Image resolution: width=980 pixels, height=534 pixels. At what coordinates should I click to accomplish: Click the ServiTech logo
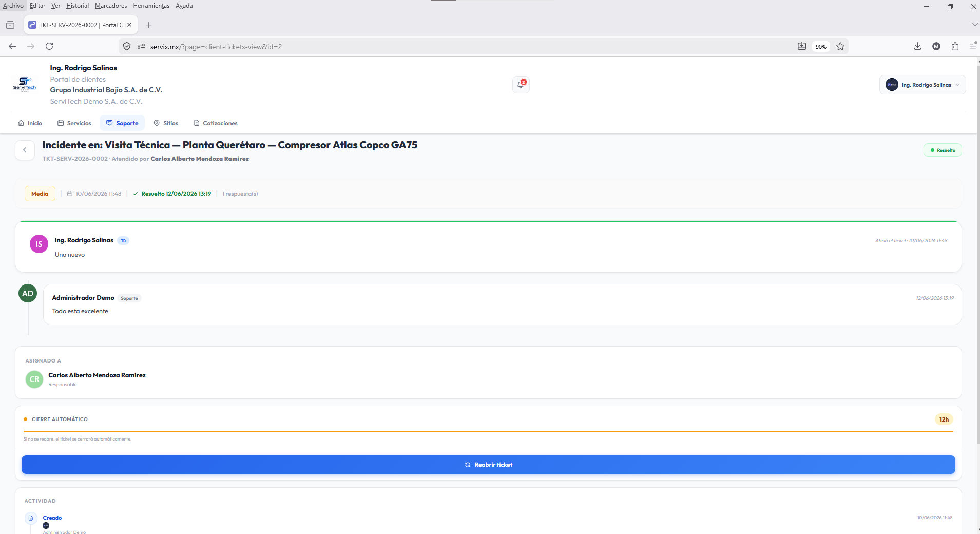(25, 84)
